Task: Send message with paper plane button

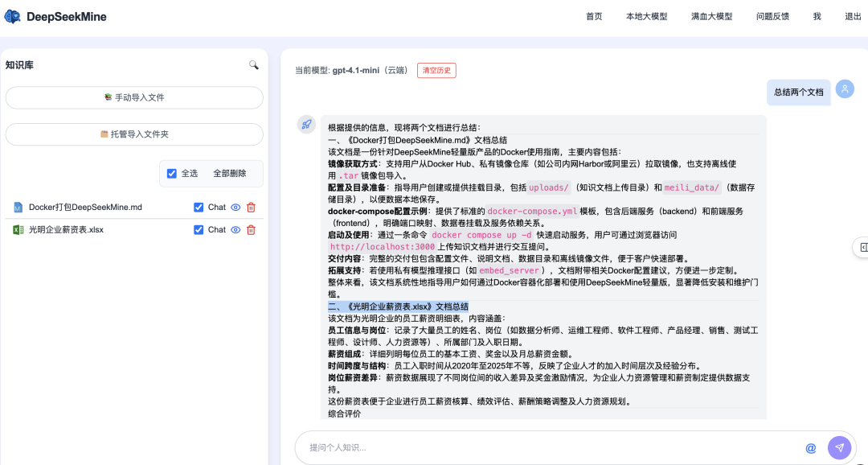Action: [839, 448]
